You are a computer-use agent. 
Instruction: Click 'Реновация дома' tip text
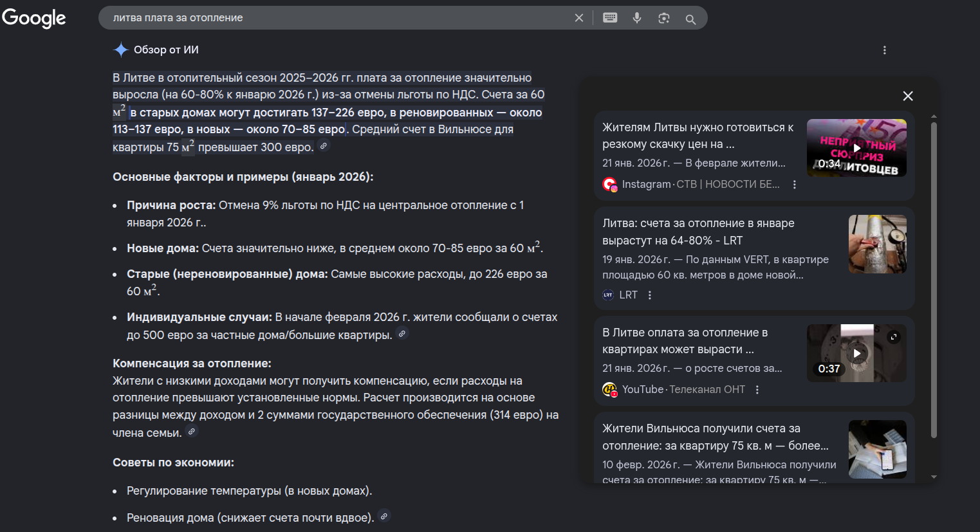click(x=250, y=518)
